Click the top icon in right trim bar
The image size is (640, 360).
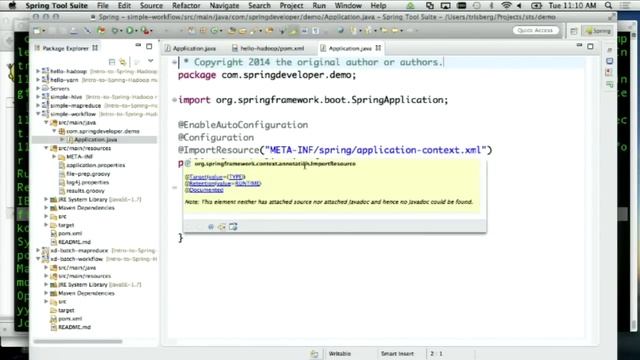(609, 50)
